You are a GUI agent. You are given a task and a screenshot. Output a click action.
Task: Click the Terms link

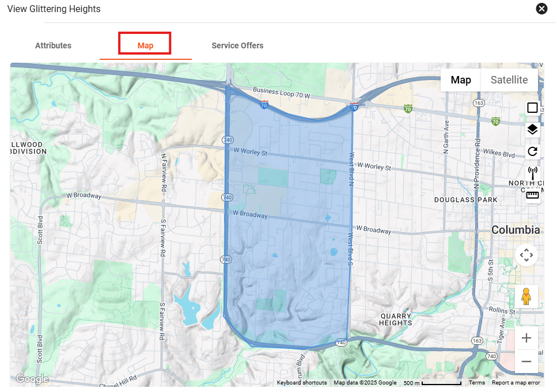476,383
